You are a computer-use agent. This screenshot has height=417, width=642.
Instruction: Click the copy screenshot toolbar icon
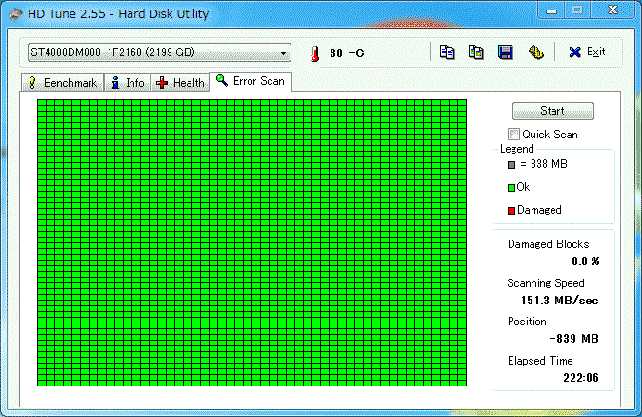tap(476, 52)
